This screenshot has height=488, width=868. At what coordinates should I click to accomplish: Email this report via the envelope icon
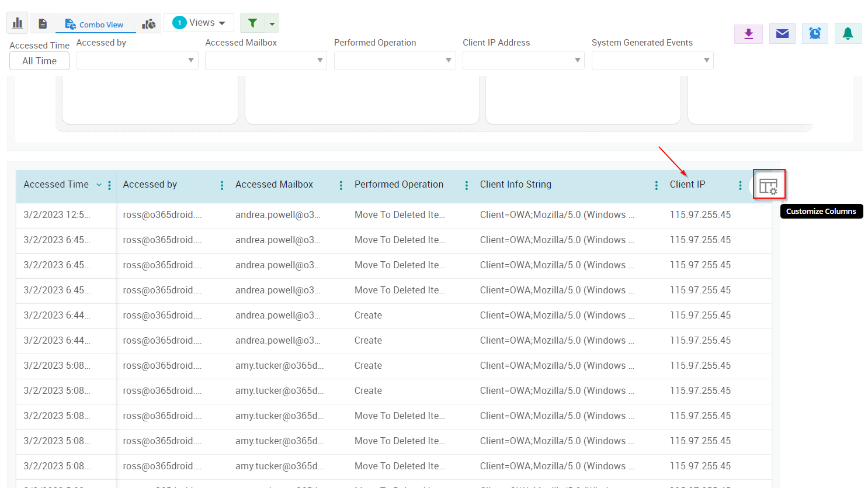782,33
